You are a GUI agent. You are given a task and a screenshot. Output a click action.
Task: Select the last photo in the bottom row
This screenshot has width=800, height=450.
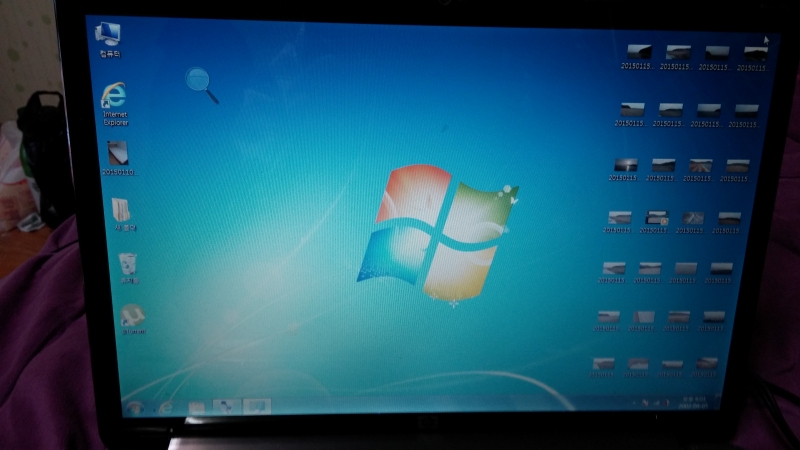[x=707, y=363]
